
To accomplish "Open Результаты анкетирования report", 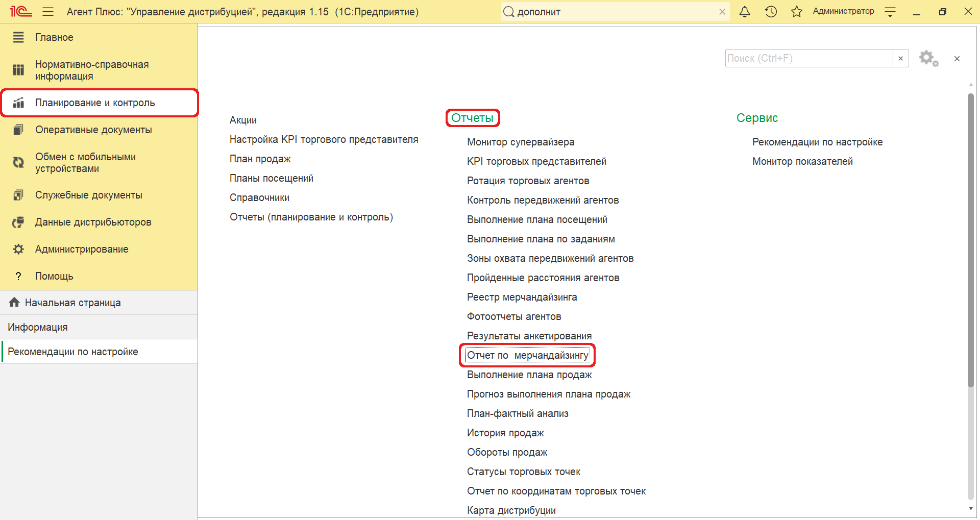I will tap(529, 336).
